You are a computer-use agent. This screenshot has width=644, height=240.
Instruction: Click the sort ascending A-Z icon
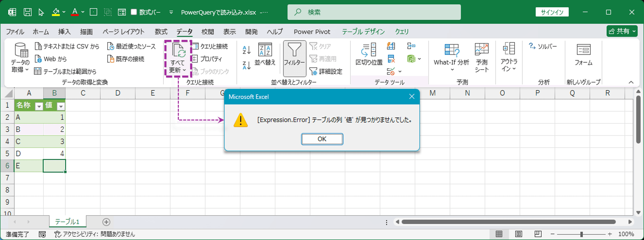click(247, 50)
